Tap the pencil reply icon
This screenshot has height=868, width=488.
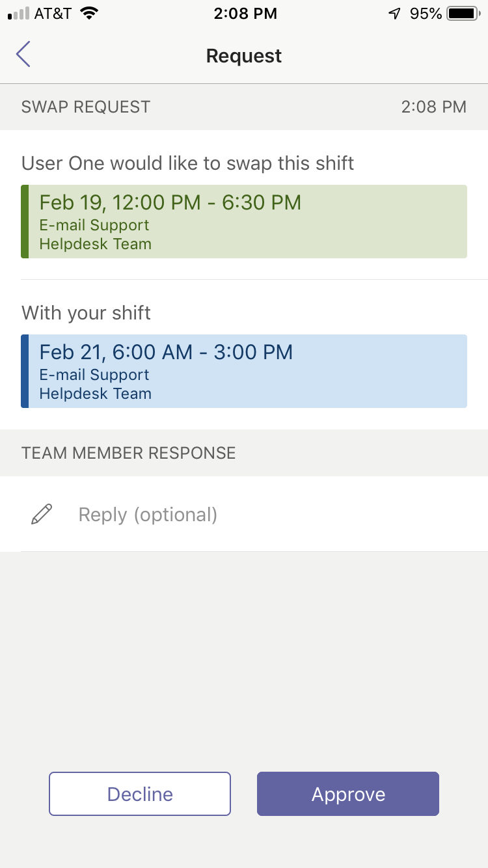pos(42,515)
